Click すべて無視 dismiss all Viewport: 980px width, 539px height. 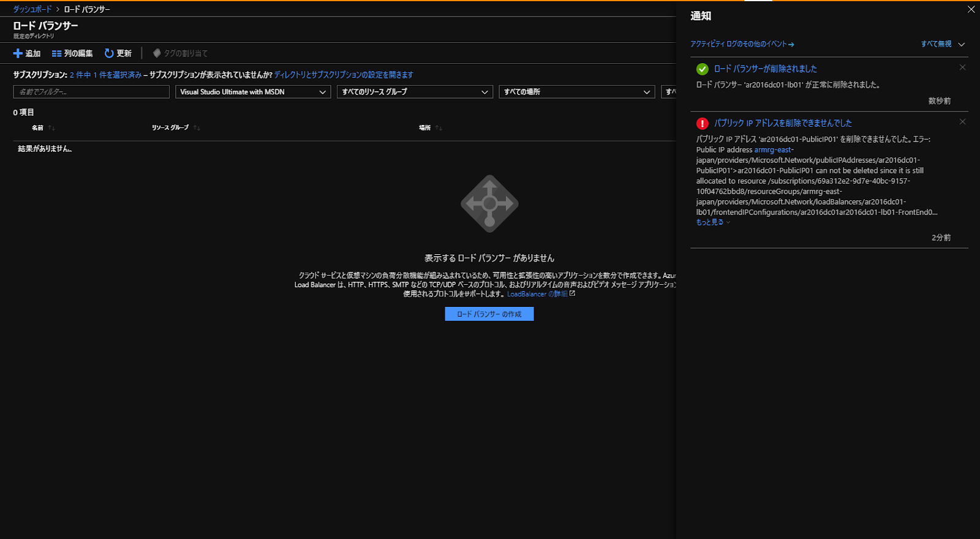coord(936,44)
